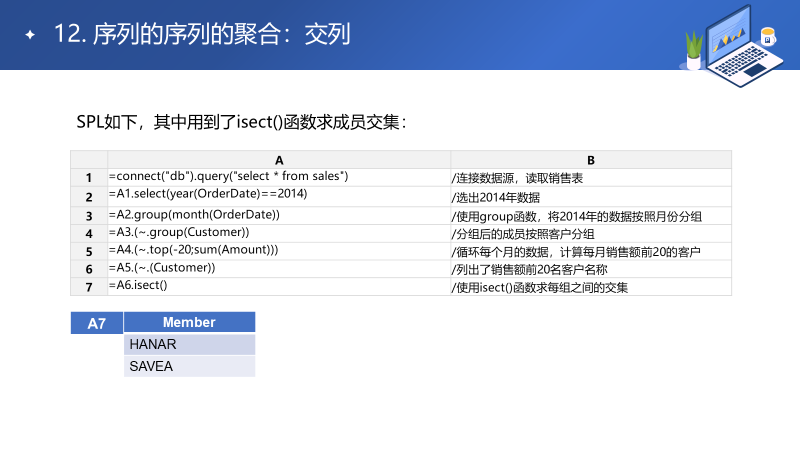The width and height of the screenshot is (800, 450).
Task: Select the HANAR result row
Action: click(189, 344)
